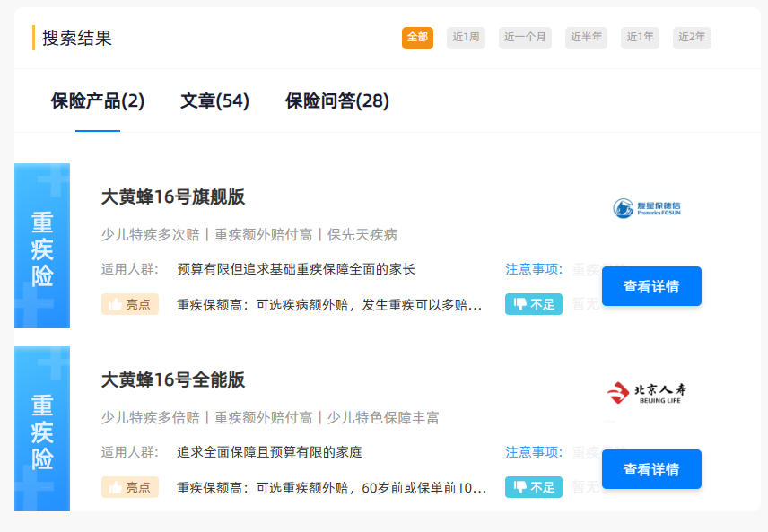The height and width of the screenshot is (532, 768).
Task: Click 查看详情 for 大黄蜂16号全能版
Action: [x=651, y=469]
